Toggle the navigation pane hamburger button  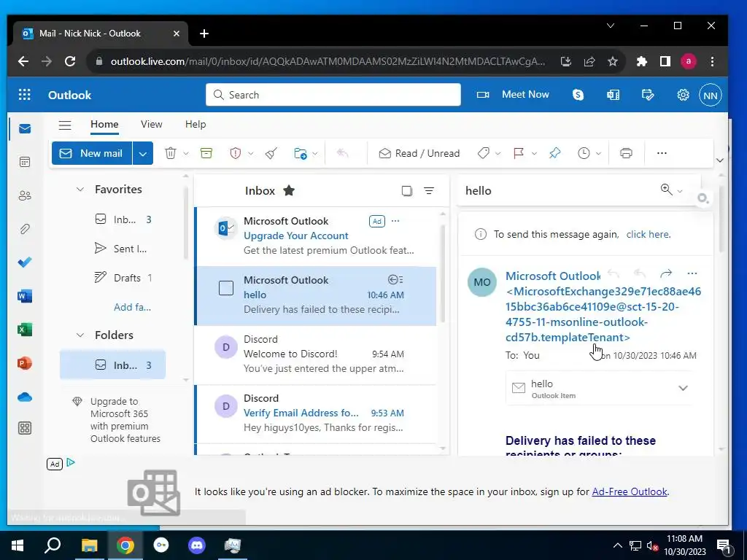(65, 125)
